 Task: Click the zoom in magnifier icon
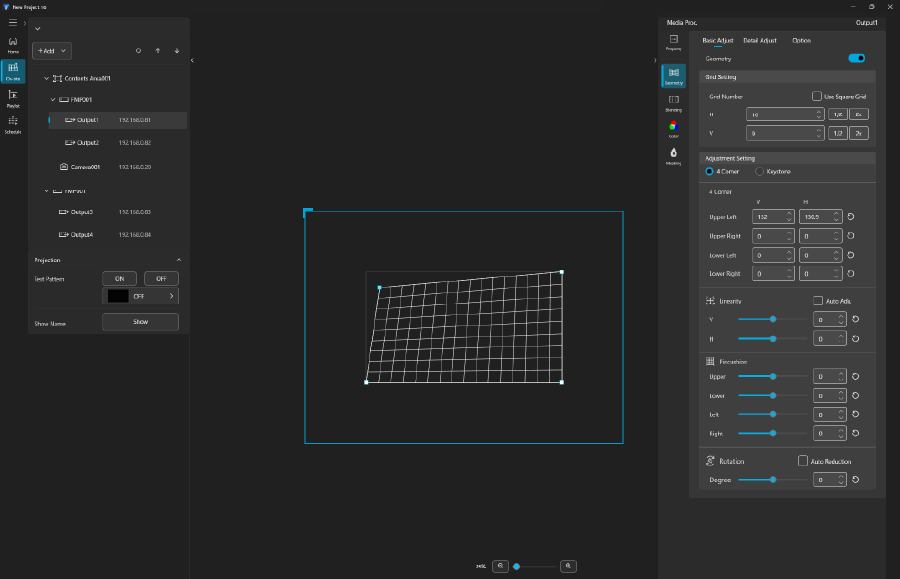coord(568,566)
